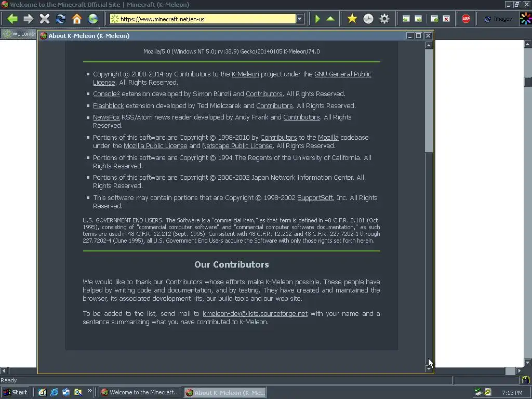Click the colorful throbber icon in the toolbar
This screenshot has width=532, height=399.
(x=526, y=19)
